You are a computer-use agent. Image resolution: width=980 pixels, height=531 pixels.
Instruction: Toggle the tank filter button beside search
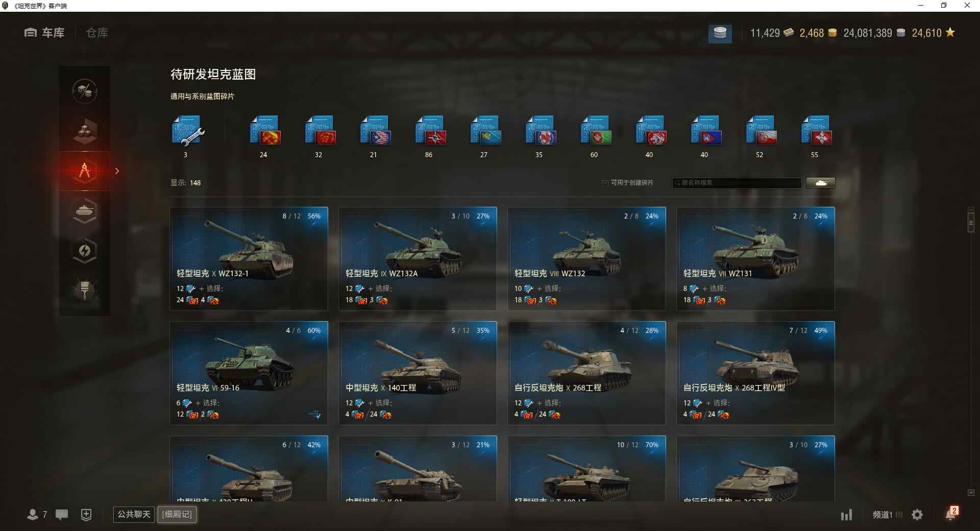coord(821,183)
